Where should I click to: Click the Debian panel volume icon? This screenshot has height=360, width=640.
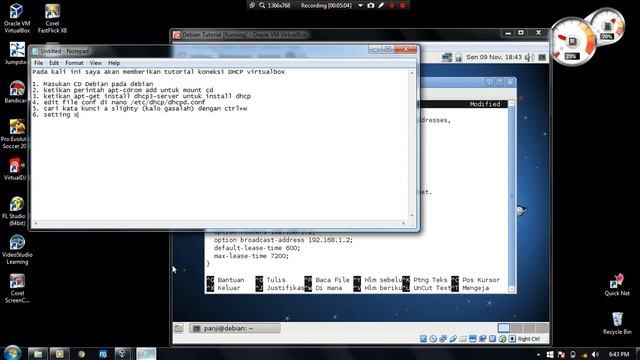pos(529,57)
